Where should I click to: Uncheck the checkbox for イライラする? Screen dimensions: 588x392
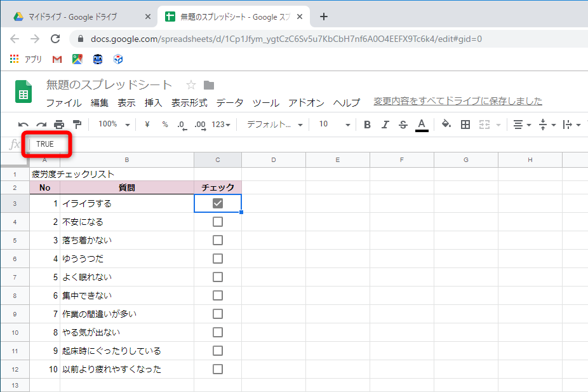pyautogui.click(x=217, y=203)
